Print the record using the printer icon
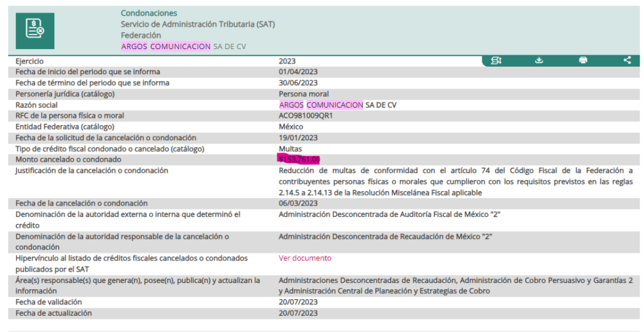Viewport: 644px width, 332px height. point(583,60)
